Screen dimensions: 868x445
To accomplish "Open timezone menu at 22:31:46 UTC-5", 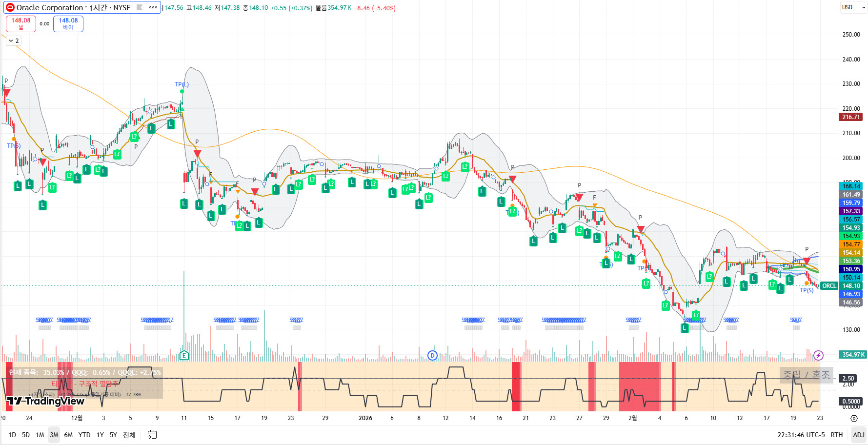I will (x=801, y=435).
